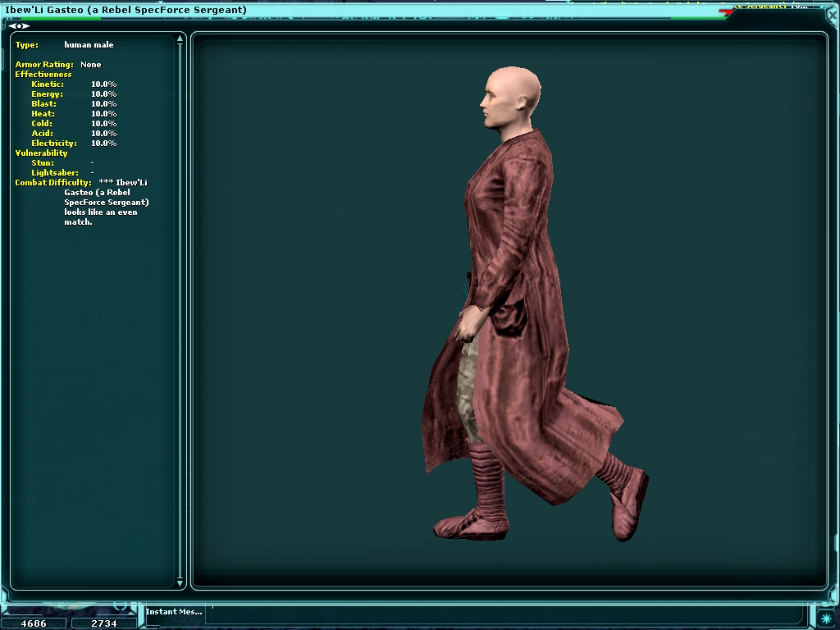Click the Combat Difficulty label
The width and height of the screenshot is (840, 630).
point(53,183)
